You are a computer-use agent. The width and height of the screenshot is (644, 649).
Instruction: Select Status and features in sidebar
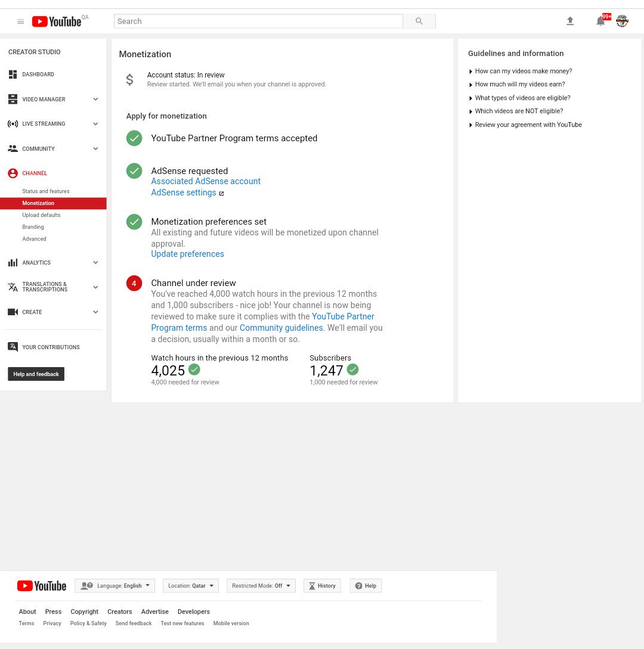(x=45, y=191)
